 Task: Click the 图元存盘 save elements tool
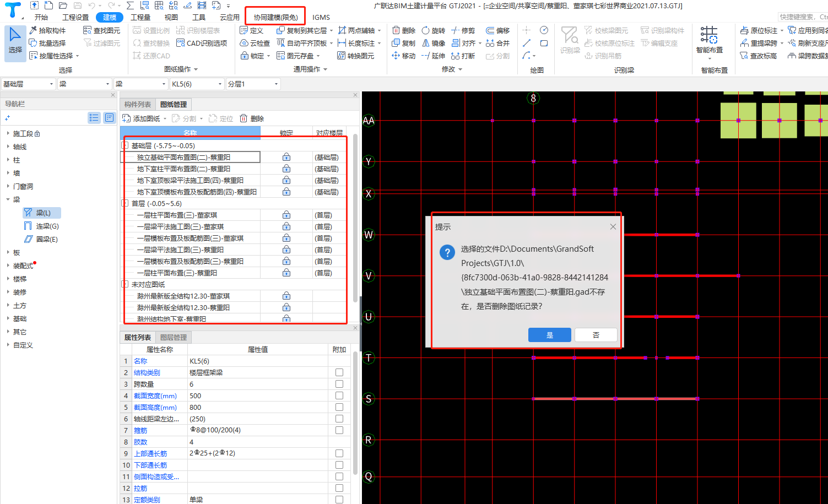coord(295,56)
